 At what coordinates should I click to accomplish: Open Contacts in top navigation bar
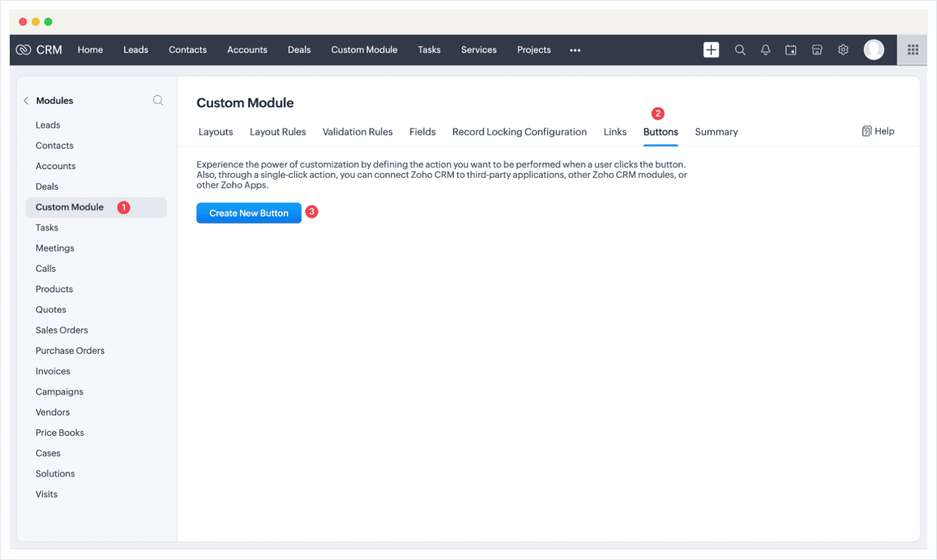[187, 50]
